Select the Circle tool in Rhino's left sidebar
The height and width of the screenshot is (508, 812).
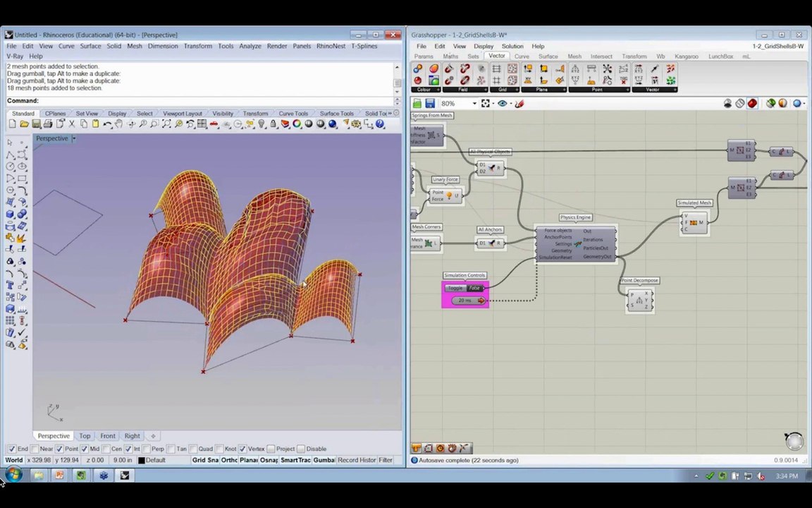click(10, 167)
